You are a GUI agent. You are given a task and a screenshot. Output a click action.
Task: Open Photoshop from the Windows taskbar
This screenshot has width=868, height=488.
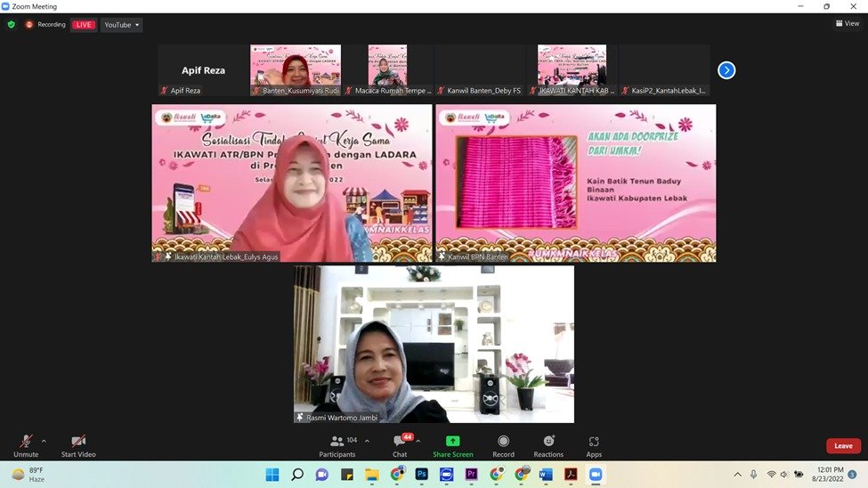[422, 475]
